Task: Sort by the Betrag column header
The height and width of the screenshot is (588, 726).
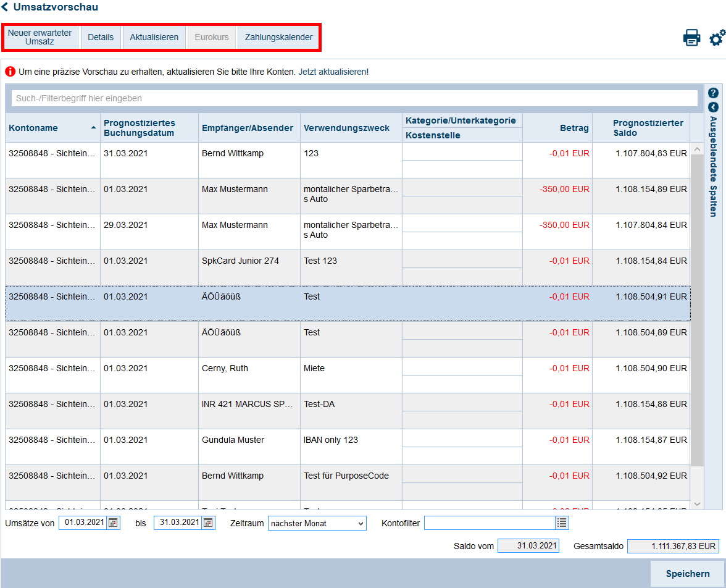Action: 575,128
